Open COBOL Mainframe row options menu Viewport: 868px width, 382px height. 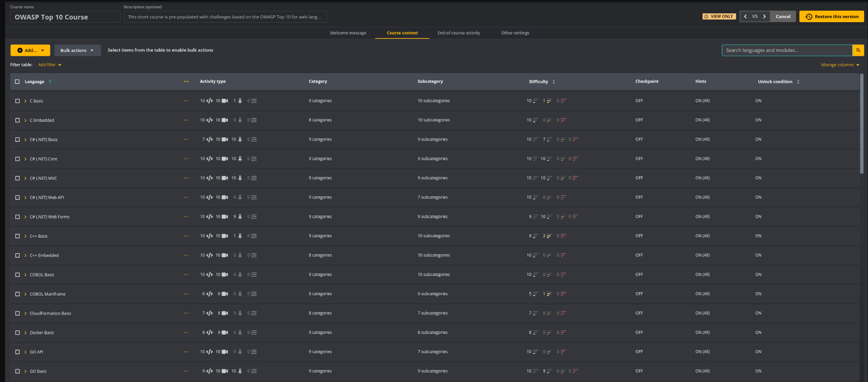tap(186, 294)
